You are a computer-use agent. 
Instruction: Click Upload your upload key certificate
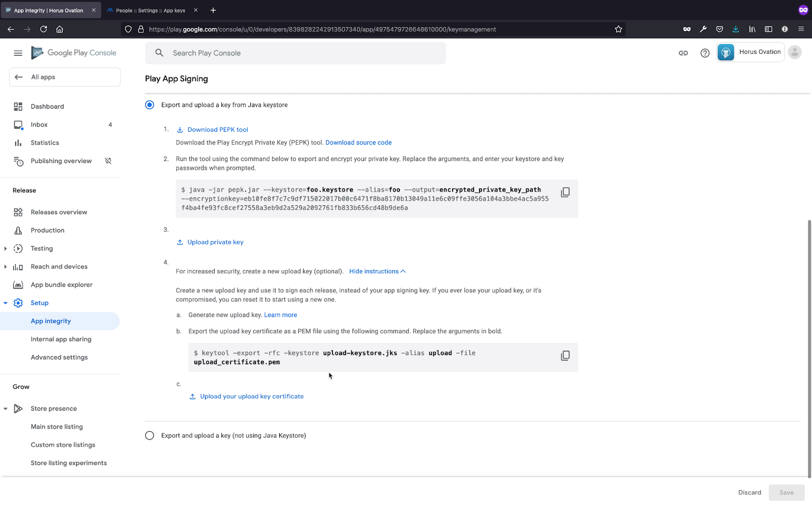click(x=246, y=396)
